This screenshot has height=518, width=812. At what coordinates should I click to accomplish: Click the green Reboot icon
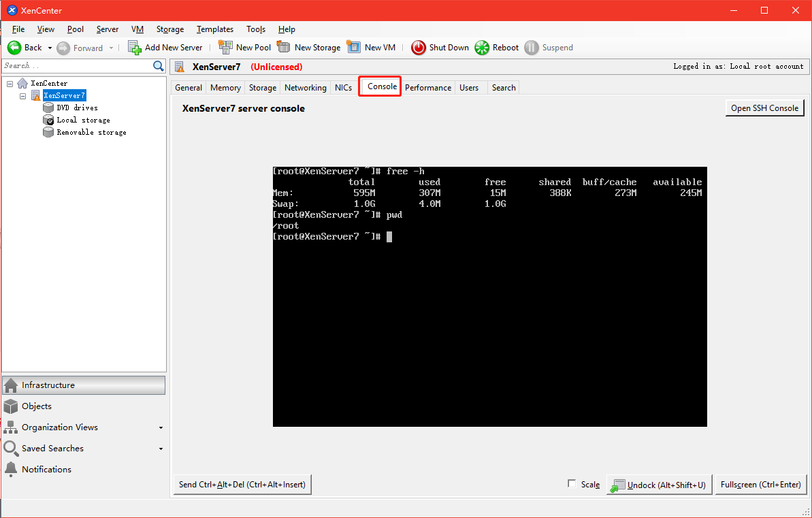click(482, 48)
